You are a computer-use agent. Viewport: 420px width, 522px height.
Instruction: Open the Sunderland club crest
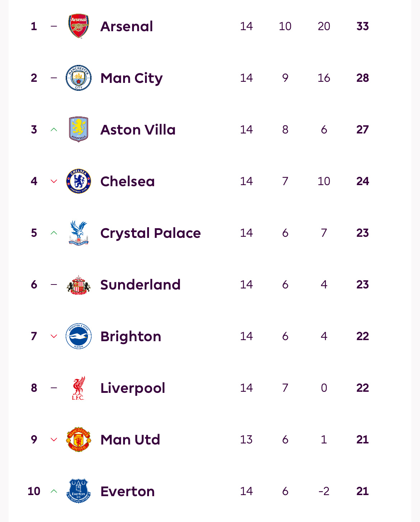coord(79,284)
